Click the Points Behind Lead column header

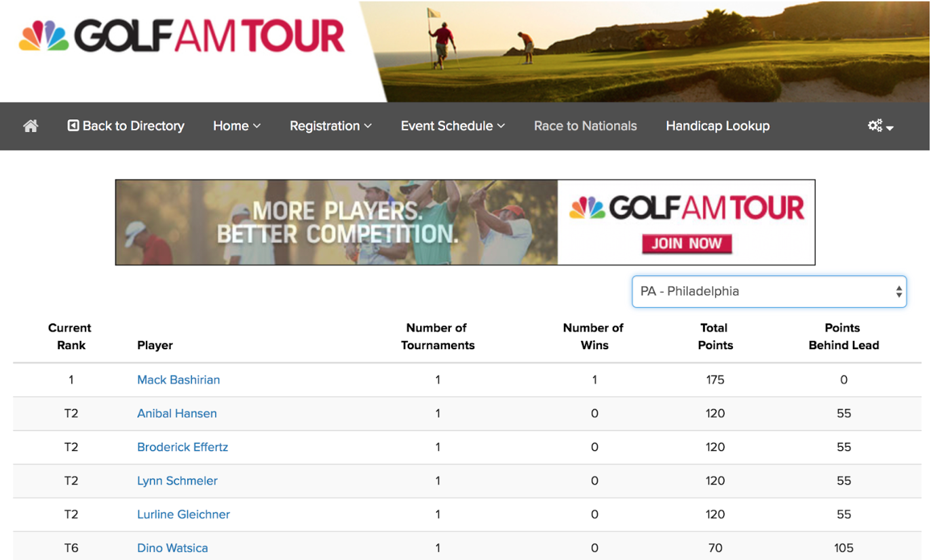(x=843, y=336)
